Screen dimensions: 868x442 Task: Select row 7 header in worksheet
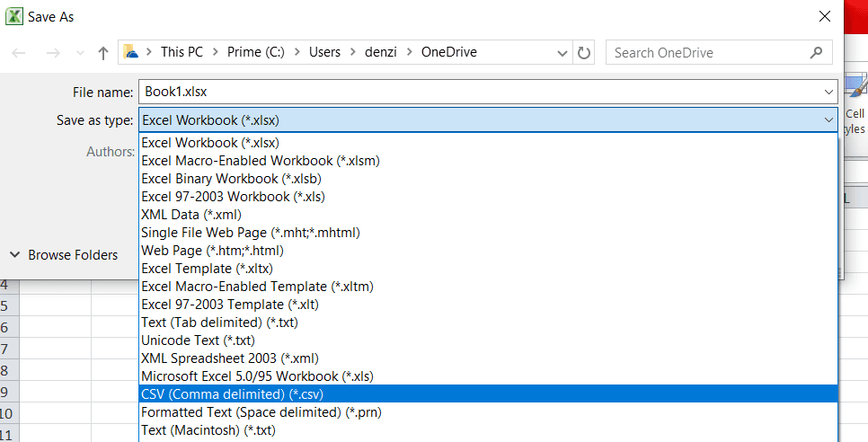(9, 349)
